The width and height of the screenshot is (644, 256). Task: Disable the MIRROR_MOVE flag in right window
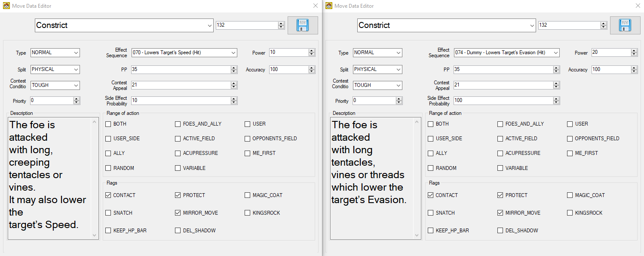click(x=500, y=213)
